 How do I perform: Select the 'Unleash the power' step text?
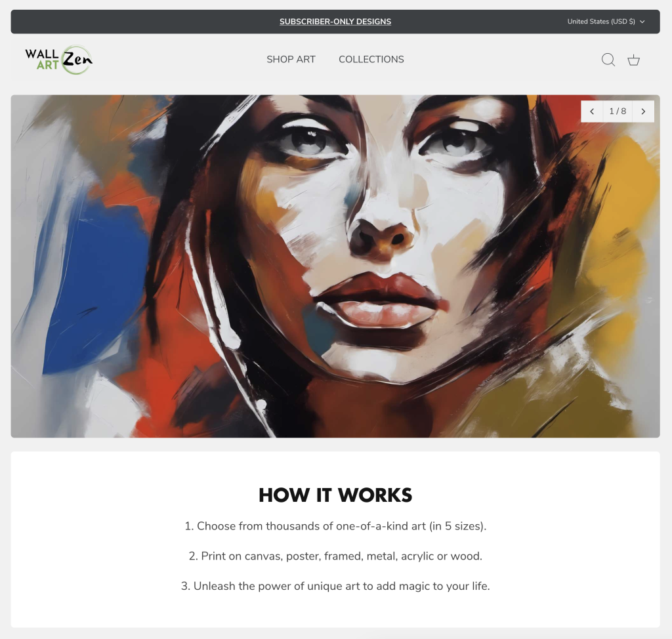click(x=335, y=586)
